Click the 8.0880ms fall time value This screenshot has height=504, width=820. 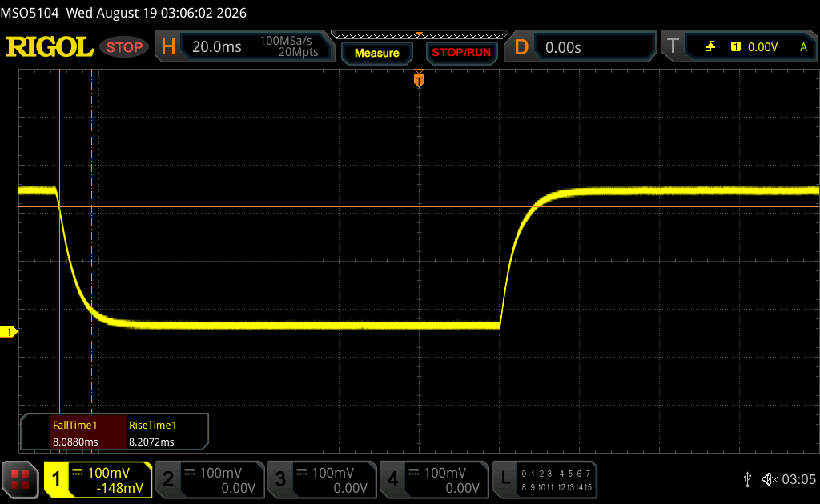pos(75,442)
